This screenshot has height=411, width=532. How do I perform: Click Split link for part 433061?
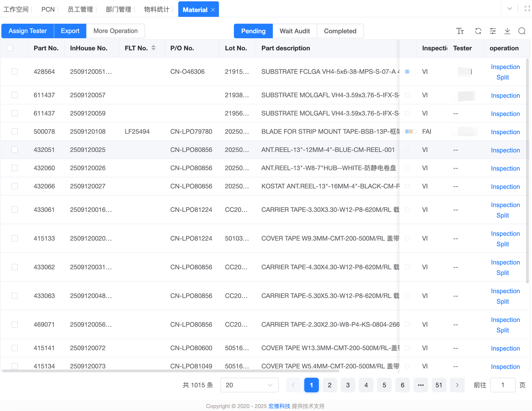pyautogui.click(x=502, y=215)
